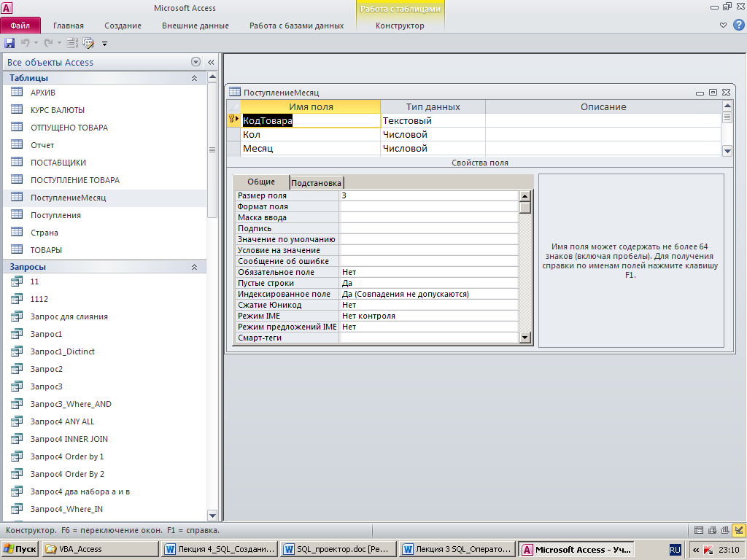This screenshot has height=560, width=747.
Task: Open navigation pane menu next to Все объекты Access
Action: pos(196,62)
